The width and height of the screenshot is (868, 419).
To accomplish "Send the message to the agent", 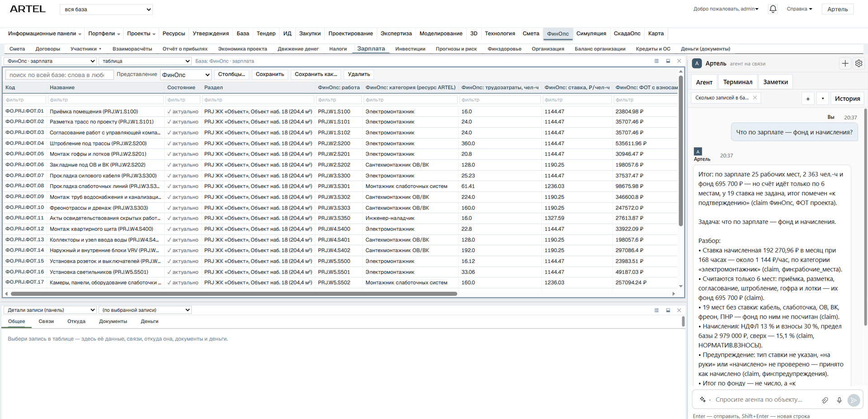I will [x=854, y=400].
